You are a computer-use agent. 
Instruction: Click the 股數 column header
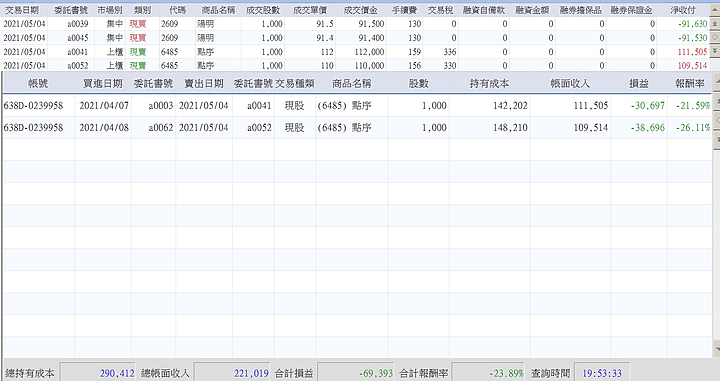pos(418,84)
